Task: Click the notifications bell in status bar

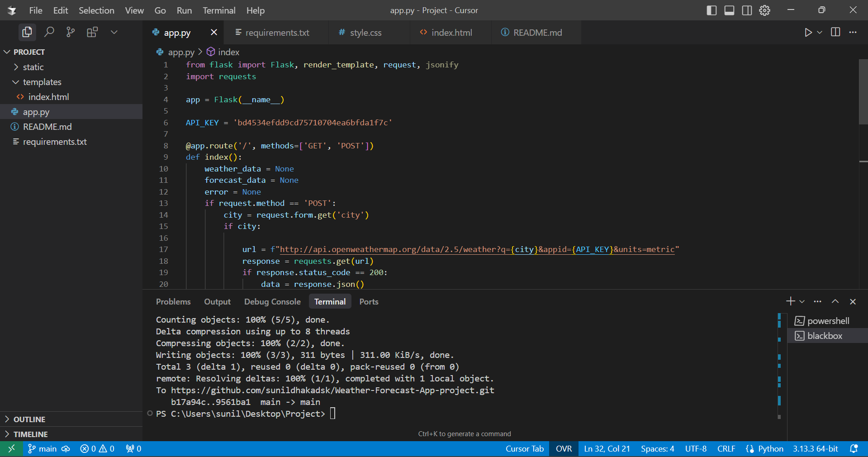Action: [x=854, y=448]
